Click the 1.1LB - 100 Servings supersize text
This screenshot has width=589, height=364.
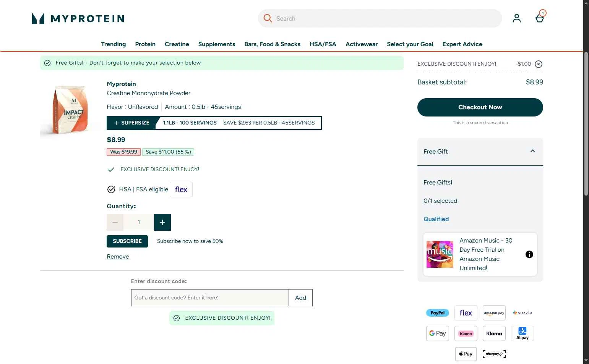(x=190, y=123)
